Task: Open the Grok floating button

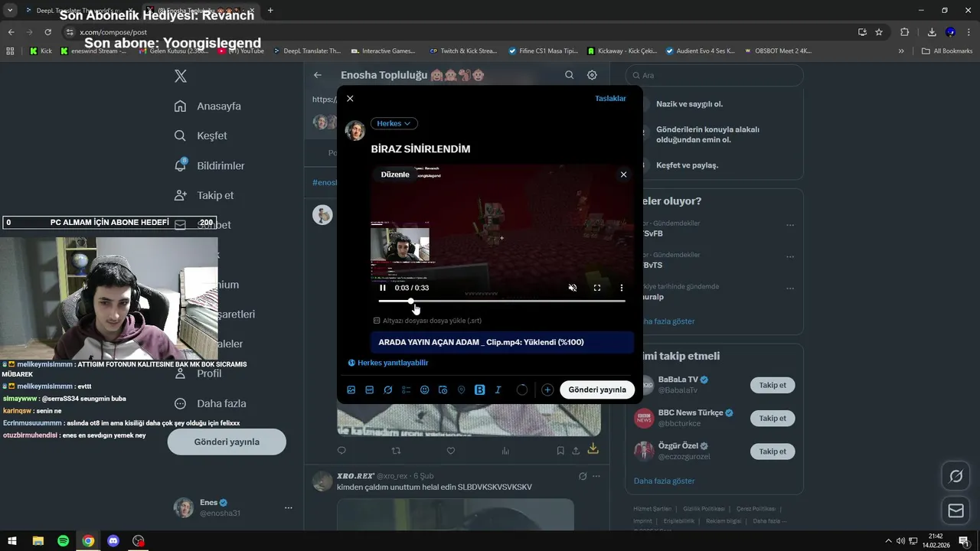Action: 955,477
